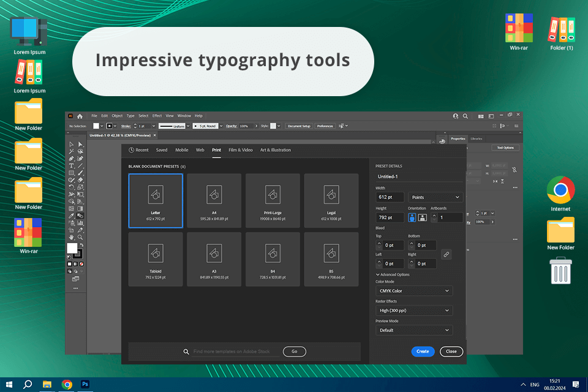Select the Eraser tool
Viewport: 588px width, 392px height.
(80, 179)
